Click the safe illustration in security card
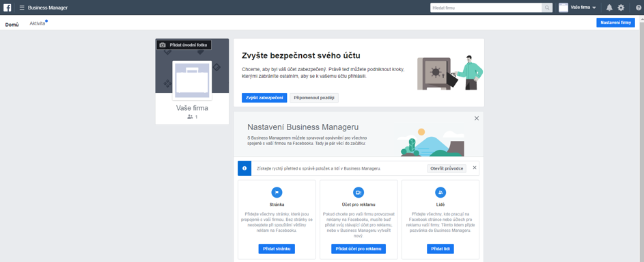644x262 pixels. [x=434, y=73]
